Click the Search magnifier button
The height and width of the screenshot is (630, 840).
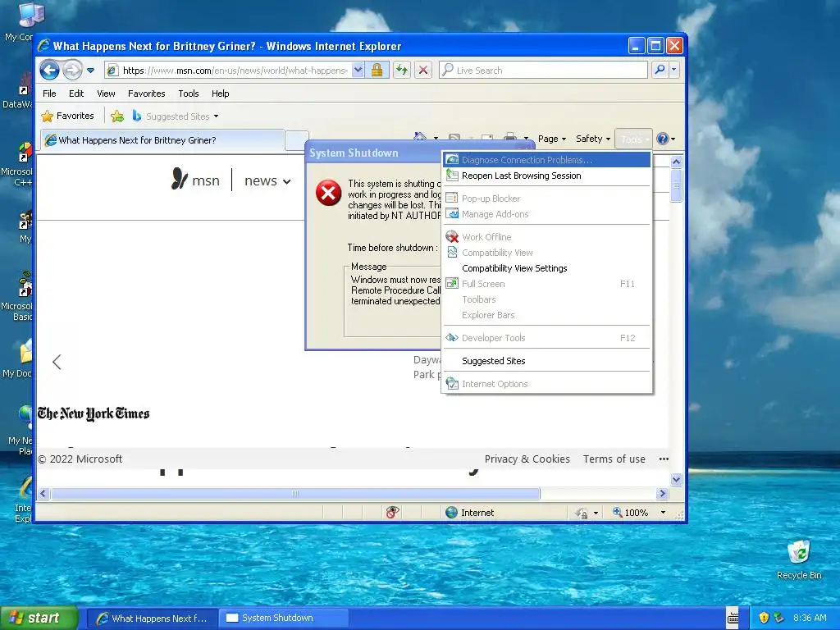tap(660, 70)
